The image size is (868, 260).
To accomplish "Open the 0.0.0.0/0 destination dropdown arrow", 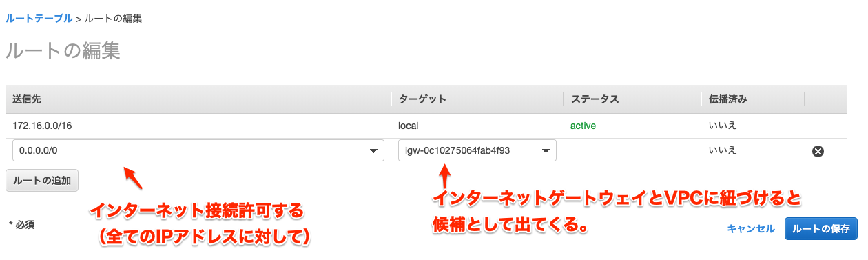I will pyautogui.click(x=374, y=151).
